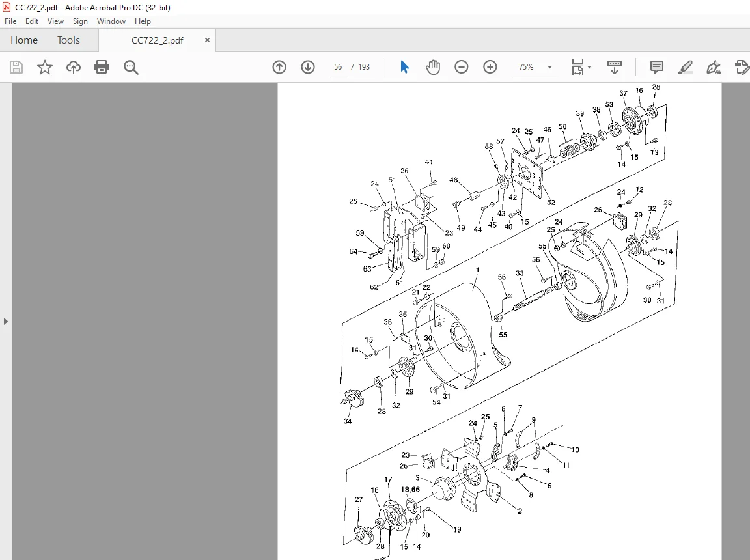Print the document with printer icon

pos(102,67)
